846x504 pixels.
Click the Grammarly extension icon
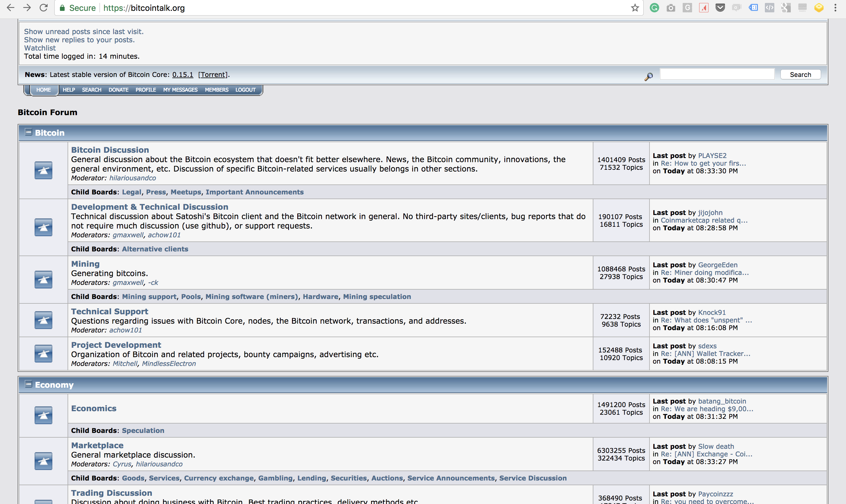(x=654, y=8)
